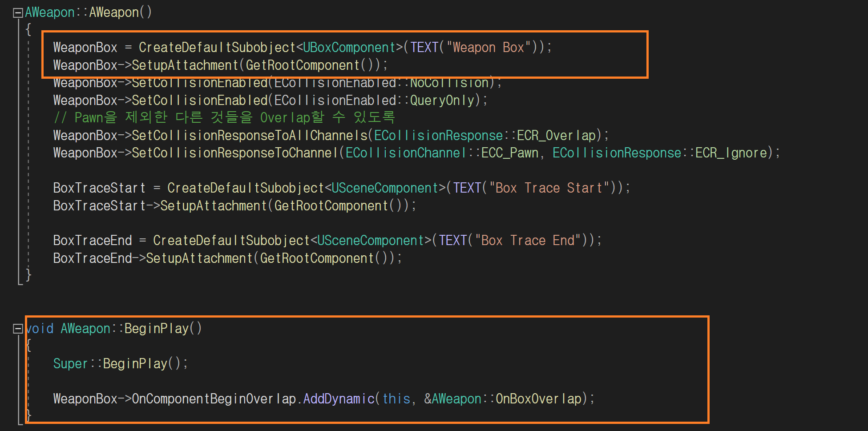Click the OnBoxOverlap function reference

(538, 399)
